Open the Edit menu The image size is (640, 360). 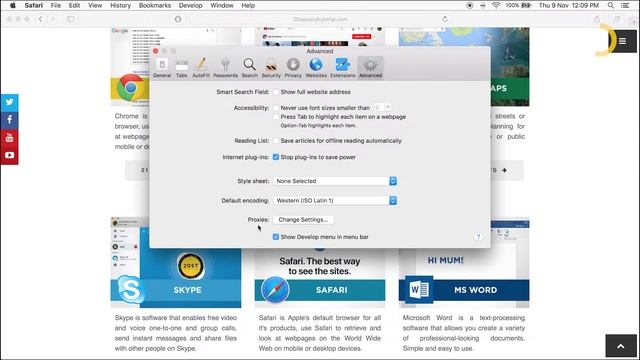(74, 5)
